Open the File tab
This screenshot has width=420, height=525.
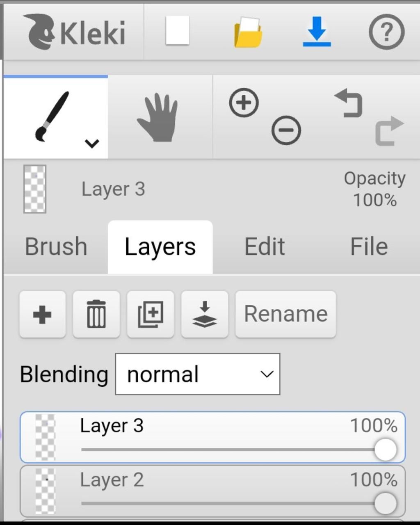pyautogui.click(x=369, y=247)
